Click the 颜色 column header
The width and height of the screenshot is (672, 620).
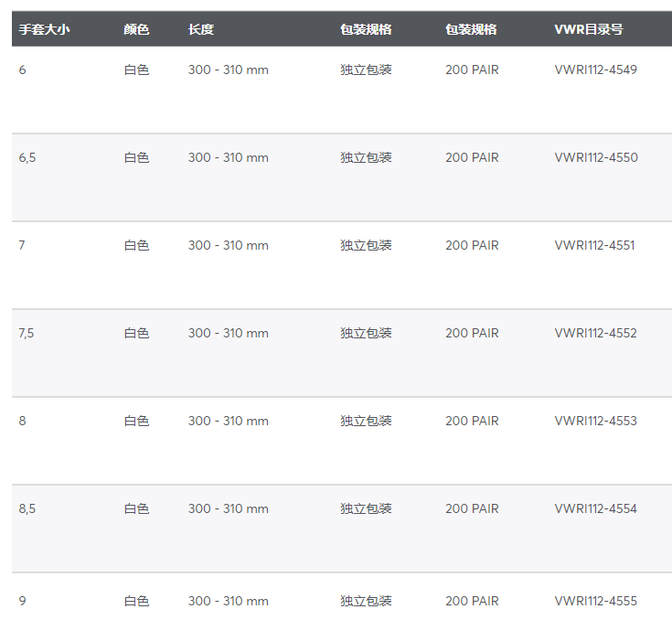pyautogui.click(x=136, y=29)
